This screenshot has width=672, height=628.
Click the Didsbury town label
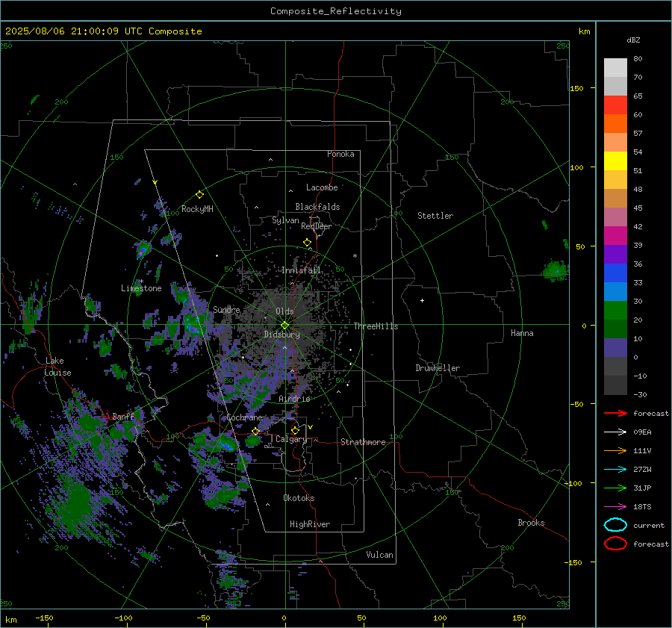coord(281,335)
